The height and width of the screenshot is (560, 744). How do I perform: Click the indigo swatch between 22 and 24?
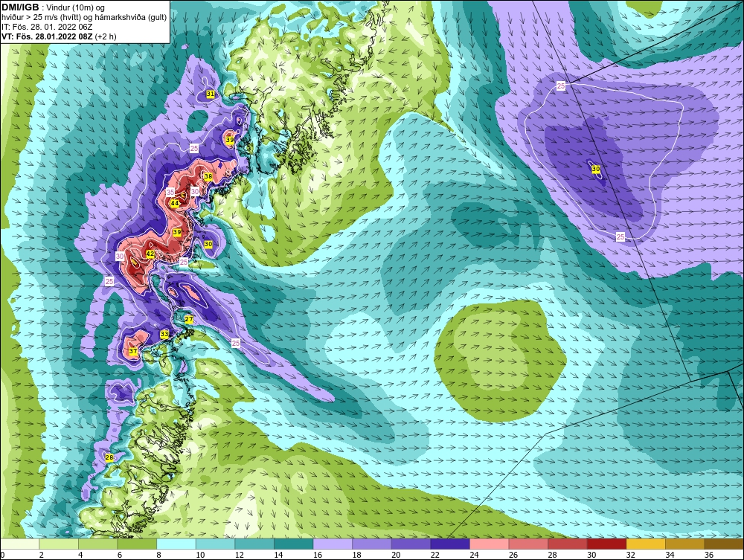(x=450, y=544)
